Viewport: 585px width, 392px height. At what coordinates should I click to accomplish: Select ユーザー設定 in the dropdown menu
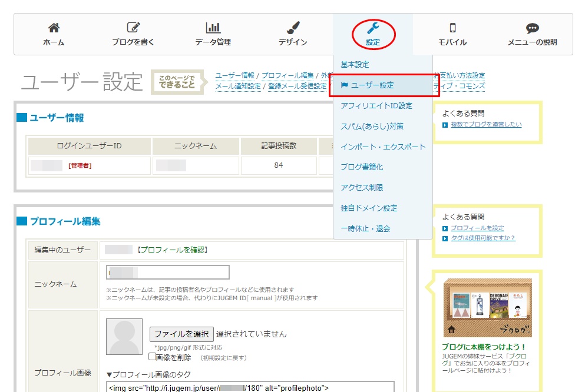384,85
